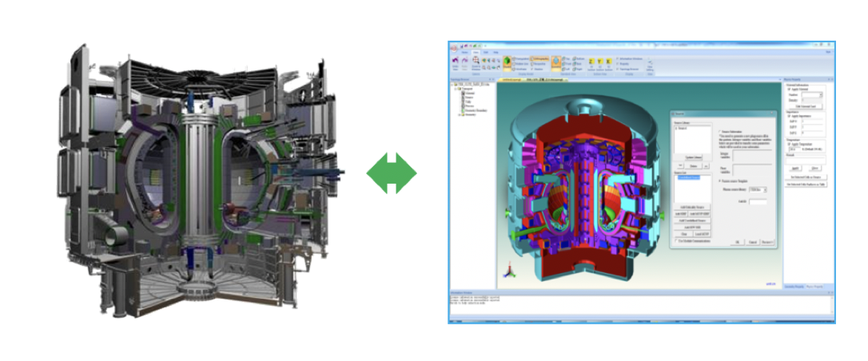Screen dimensions: 868x361
Task: Select the Fusion source Template radio button
Action: click(x=719, y=180)
